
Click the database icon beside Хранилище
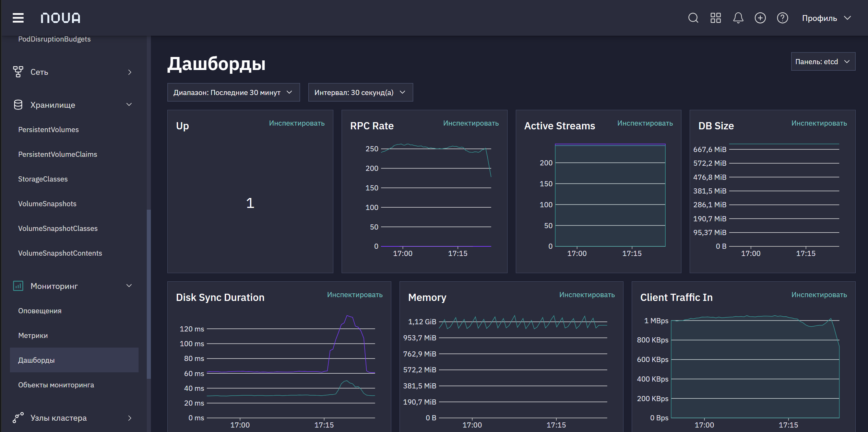point(18,105)
